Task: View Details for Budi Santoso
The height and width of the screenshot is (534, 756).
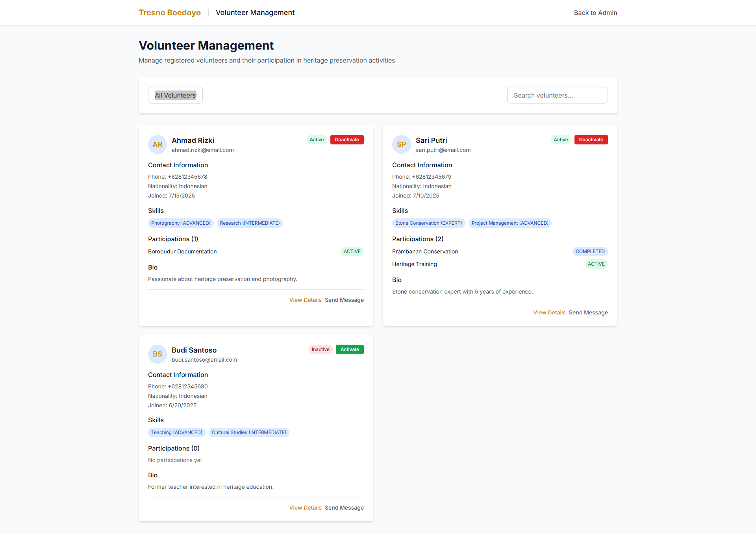Action: pos(305,508)
